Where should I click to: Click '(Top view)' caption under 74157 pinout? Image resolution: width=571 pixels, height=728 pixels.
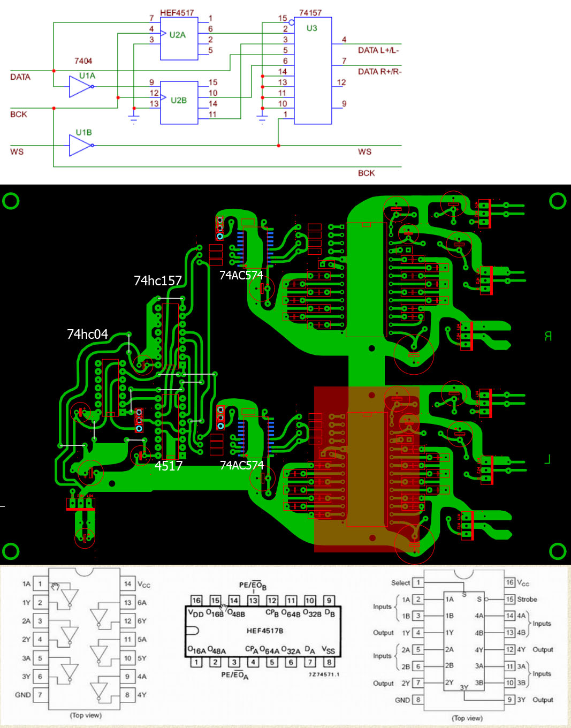tap(467, 718)
